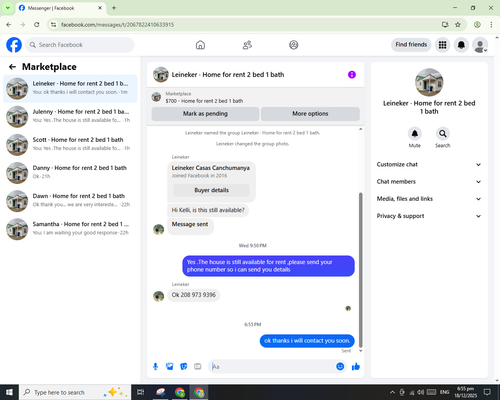Click More options button
Screen dimensions: 500x400
click(x=310, y=114)
